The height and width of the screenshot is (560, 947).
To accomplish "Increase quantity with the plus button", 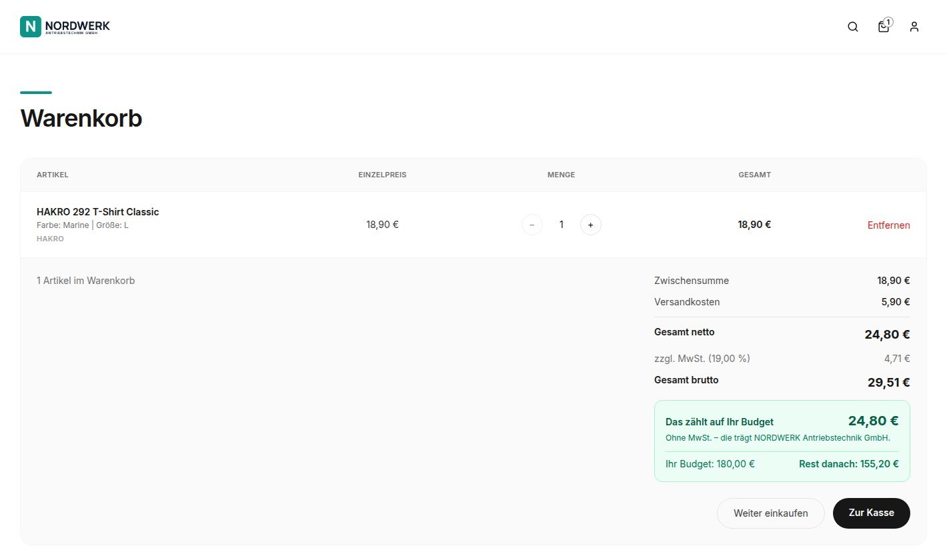I will [x=591, y=225].
